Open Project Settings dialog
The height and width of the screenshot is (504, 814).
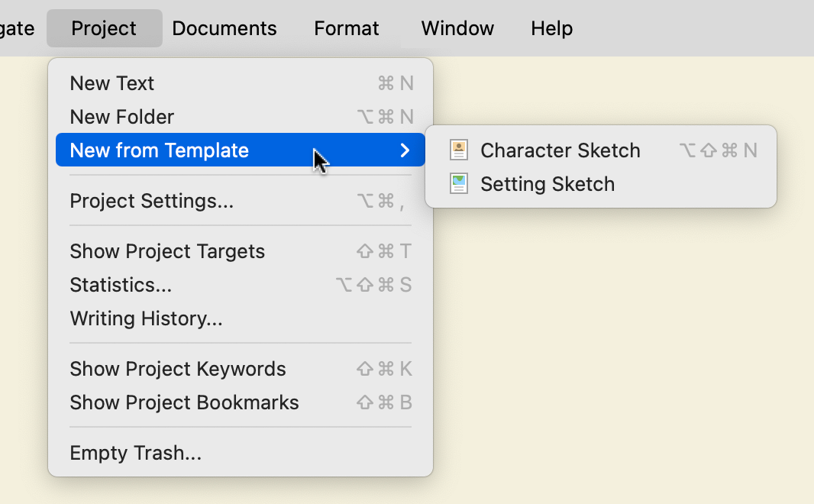(x=151, y=201)
